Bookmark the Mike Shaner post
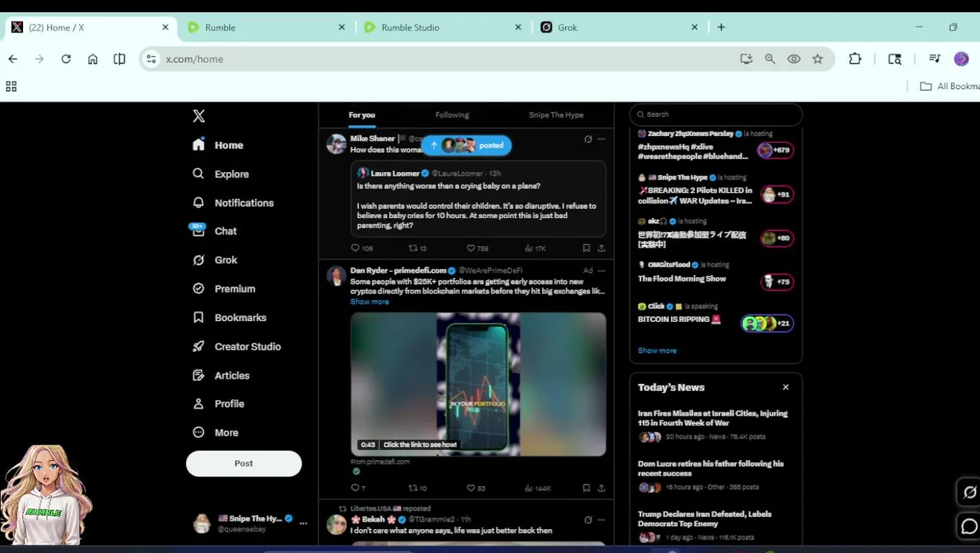The height and width of the screenshot is (553, 980). coord(586,248)
